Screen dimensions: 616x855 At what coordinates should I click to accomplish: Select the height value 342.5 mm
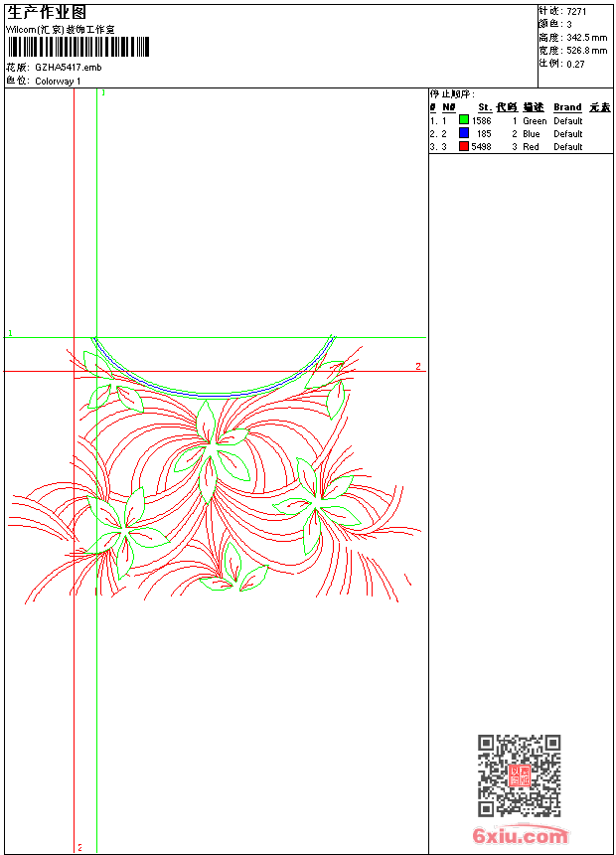[586, 38]
